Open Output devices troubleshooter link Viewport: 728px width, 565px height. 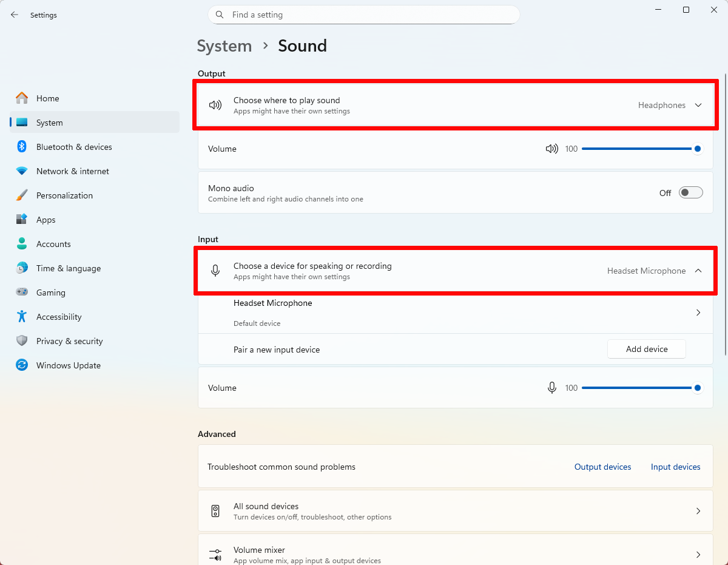[602, 466]
